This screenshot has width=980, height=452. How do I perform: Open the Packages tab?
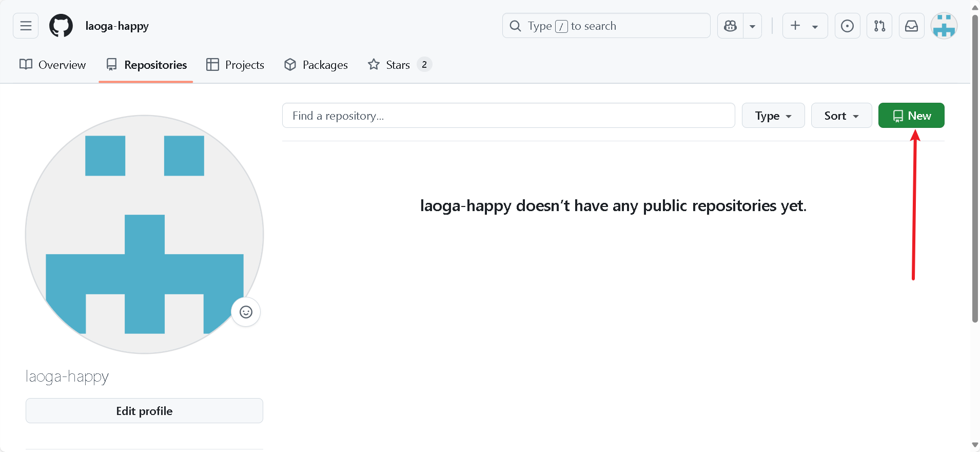tap(316, 65)
